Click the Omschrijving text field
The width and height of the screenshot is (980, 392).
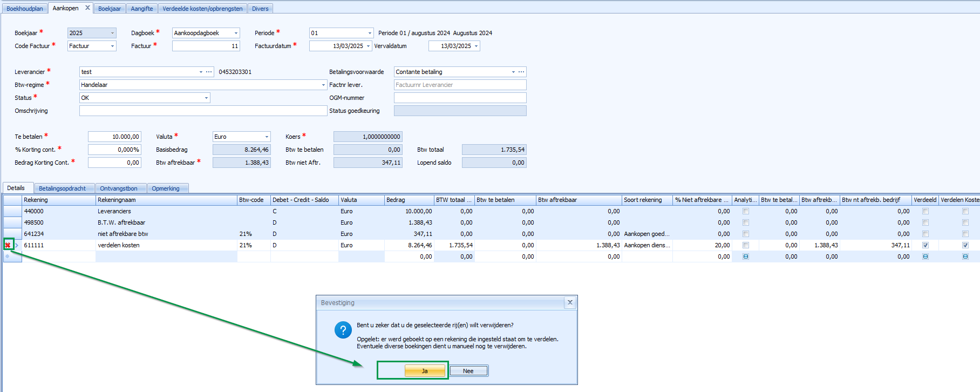(x=203, y=111)
